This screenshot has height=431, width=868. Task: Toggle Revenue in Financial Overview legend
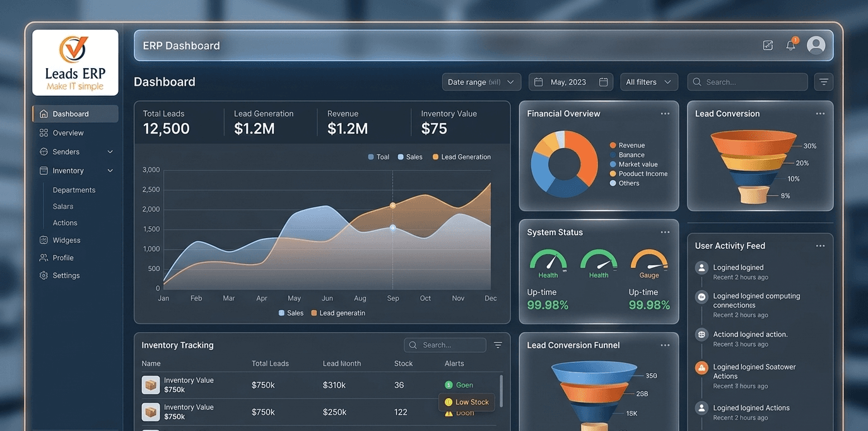[x=627, y=146]
